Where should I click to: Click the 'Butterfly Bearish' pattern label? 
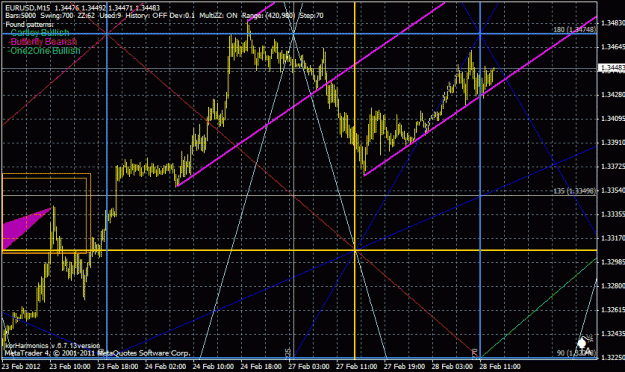tap(42, 42)
